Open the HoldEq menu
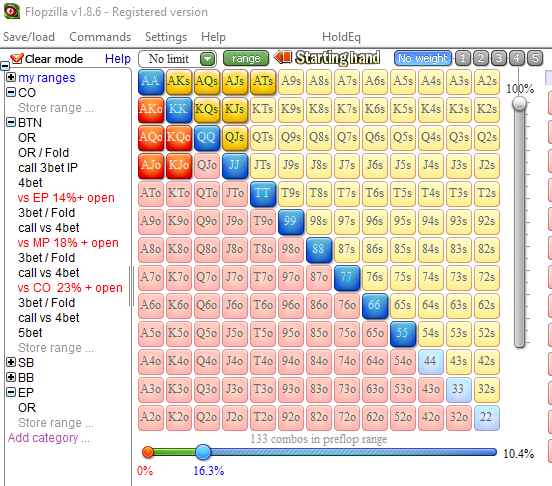 pyautogui.click(x=341, y=37)
